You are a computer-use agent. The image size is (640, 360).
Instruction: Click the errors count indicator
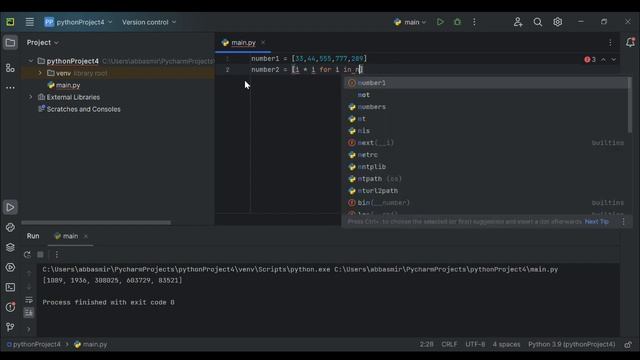point(590,60)
